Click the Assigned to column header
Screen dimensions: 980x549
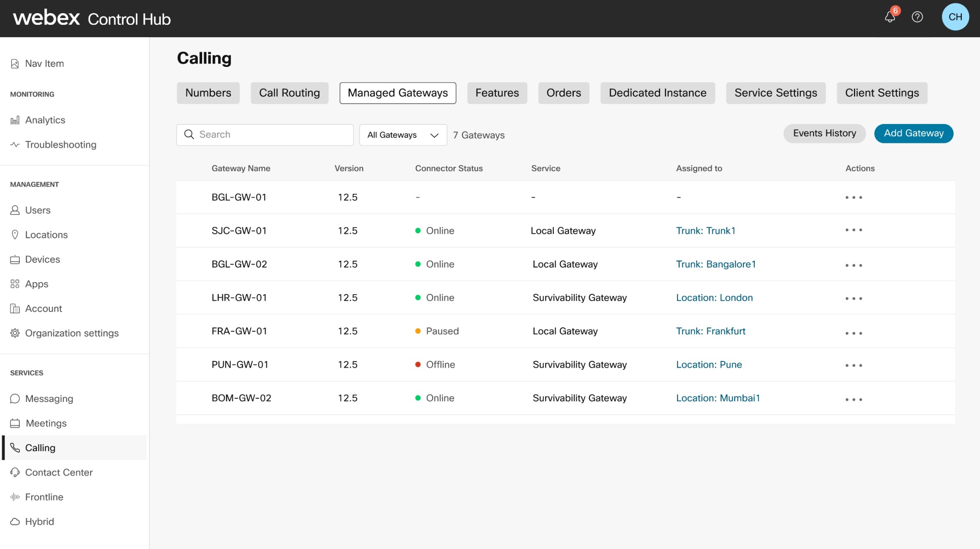tap(699, 169)
